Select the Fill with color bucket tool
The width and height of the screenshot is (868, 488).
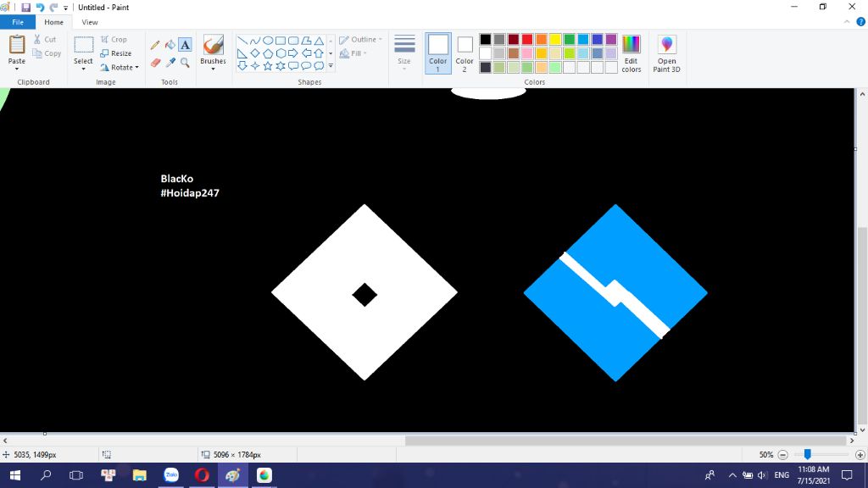[x=170, y=45]
